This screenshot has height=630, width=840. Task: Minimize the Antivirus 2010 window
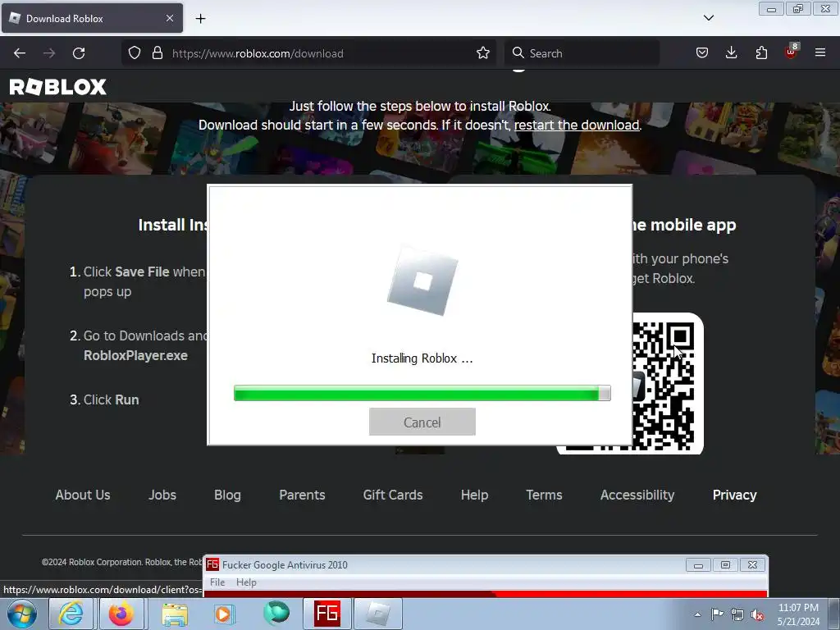[698, 565]
